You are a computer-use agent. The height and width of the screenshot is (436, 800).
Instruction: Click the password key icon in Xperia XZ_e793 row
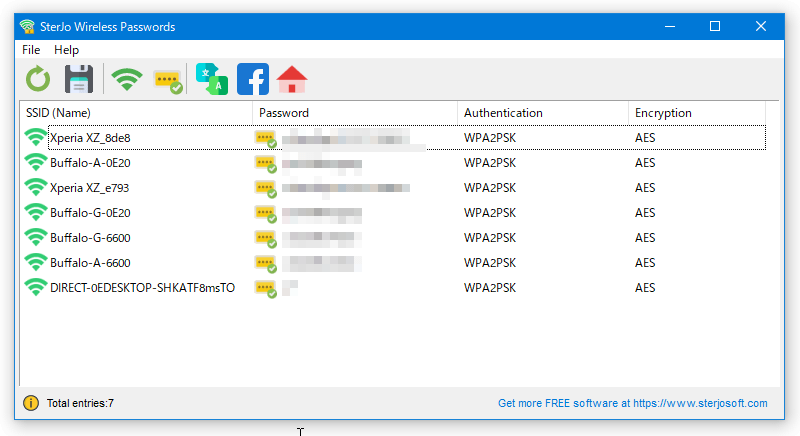266,189
